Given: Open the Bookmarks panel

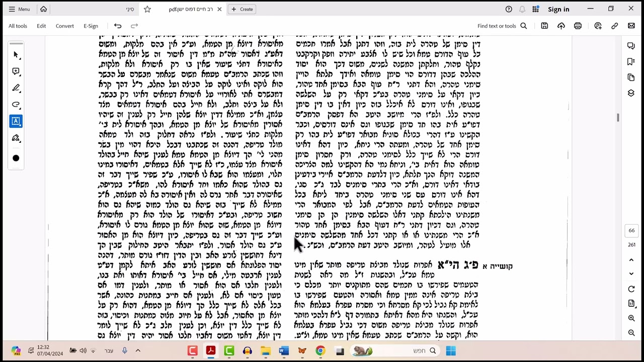Looking at the screenshot, I should pyautogui.click(x=631, y=61).
